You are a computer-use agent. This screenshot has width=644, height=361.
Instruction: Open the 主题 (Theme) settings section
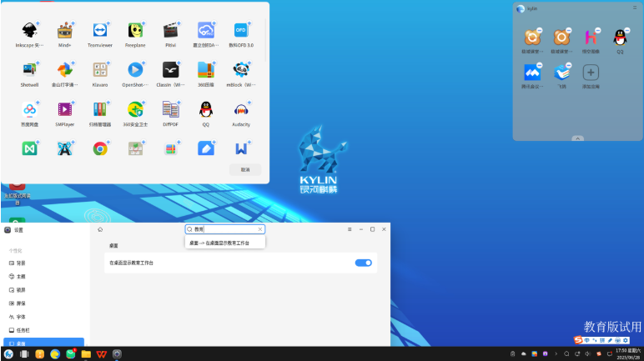(22, 276)
